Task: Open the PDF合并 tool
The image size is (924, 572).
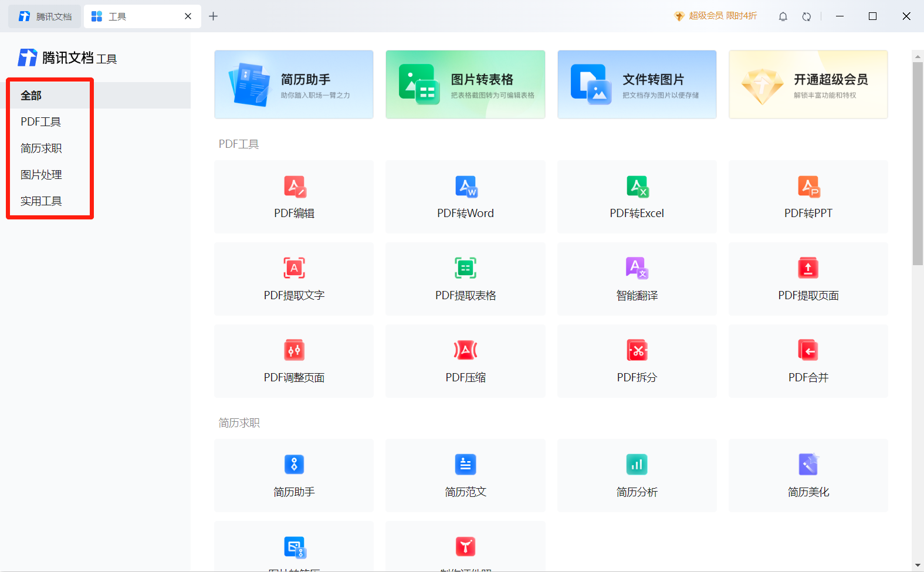Action: [808, 361]
